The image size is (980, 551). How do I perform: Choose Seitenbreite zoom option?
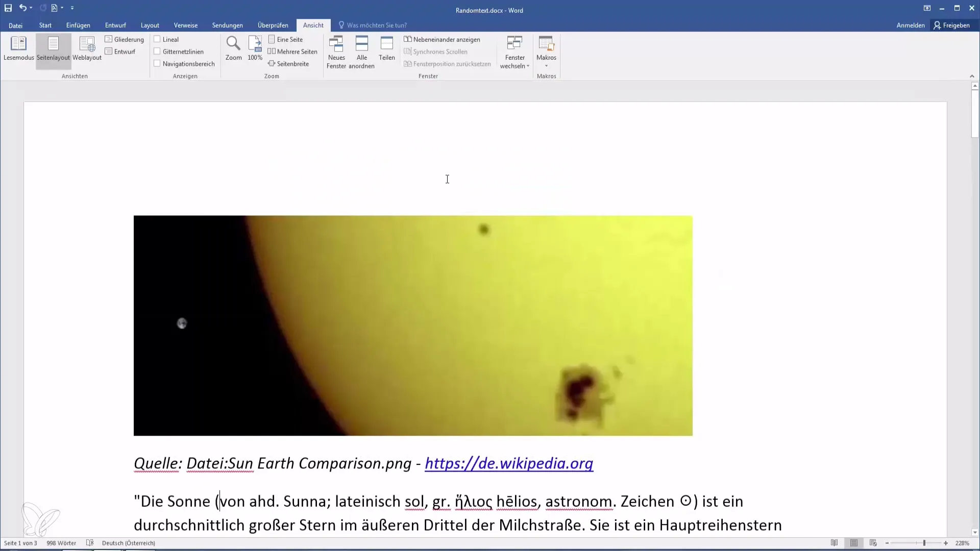pos(288,64)
